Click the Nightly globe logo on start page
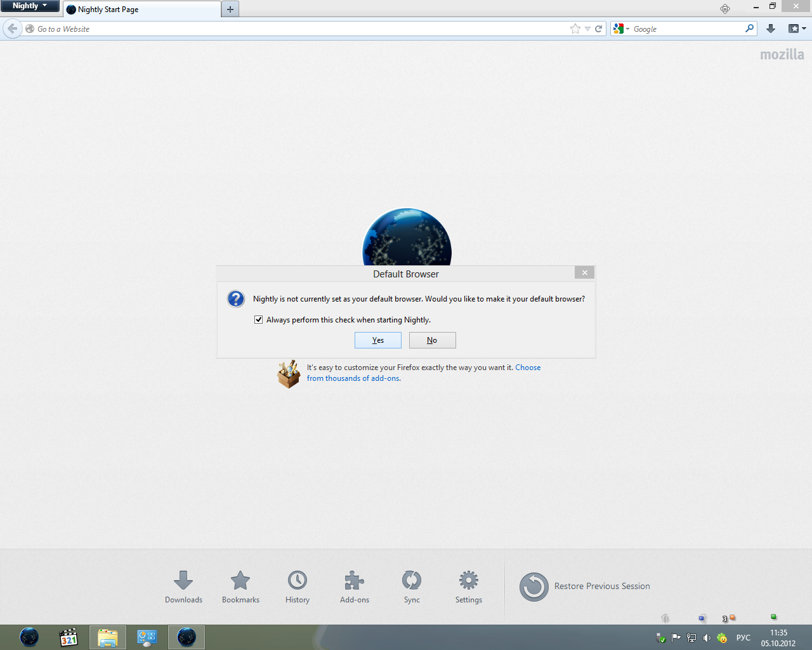812x650 pixels. tap(407, 237)
